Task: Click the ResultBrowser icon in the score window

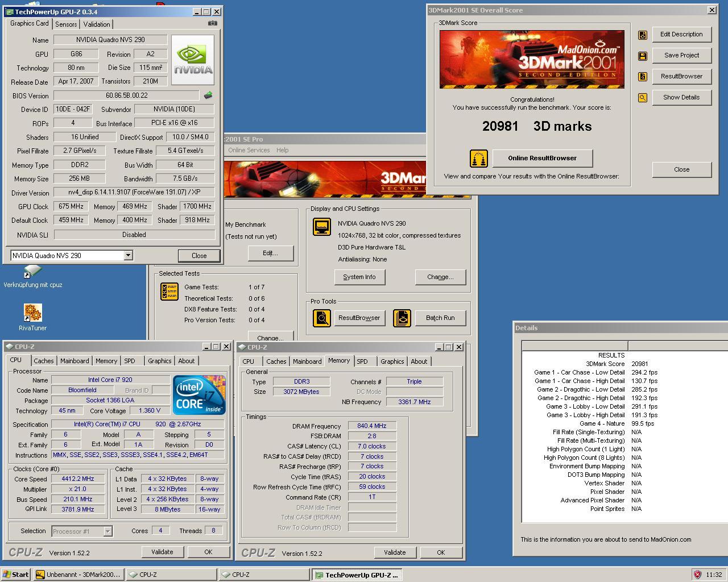Action: 642,77
